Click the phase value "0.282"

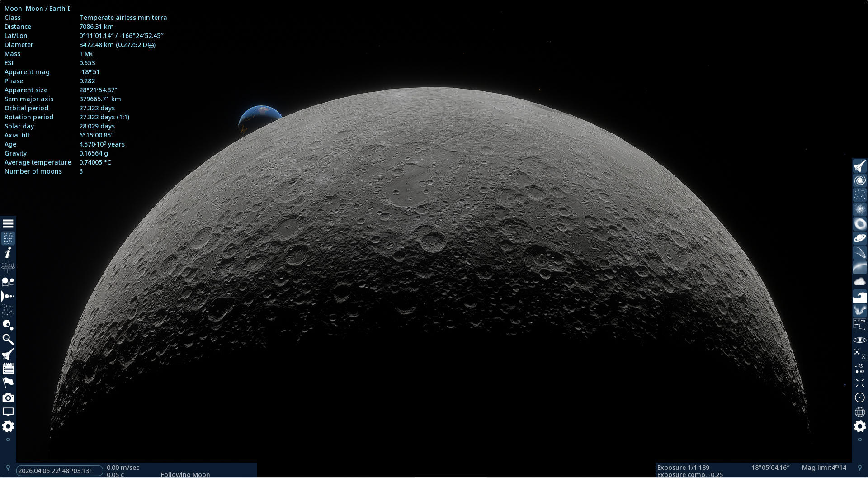coord(87,81)
